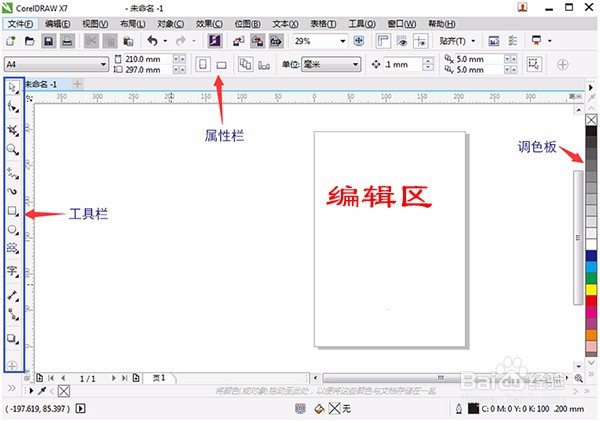Toggle apply layout to all pages
This screenshot has height=421, width=600.
[x=245, y=64]
